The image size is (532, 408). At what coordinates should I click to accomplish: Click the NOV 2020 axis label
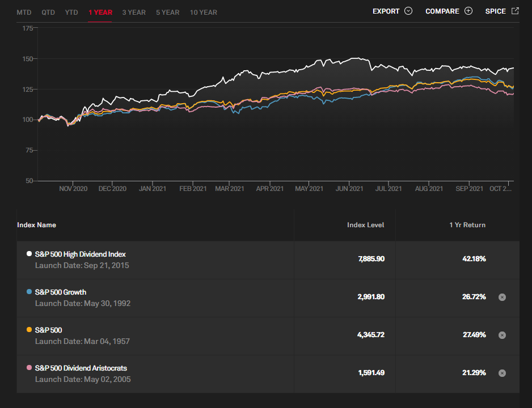point(73,189)
